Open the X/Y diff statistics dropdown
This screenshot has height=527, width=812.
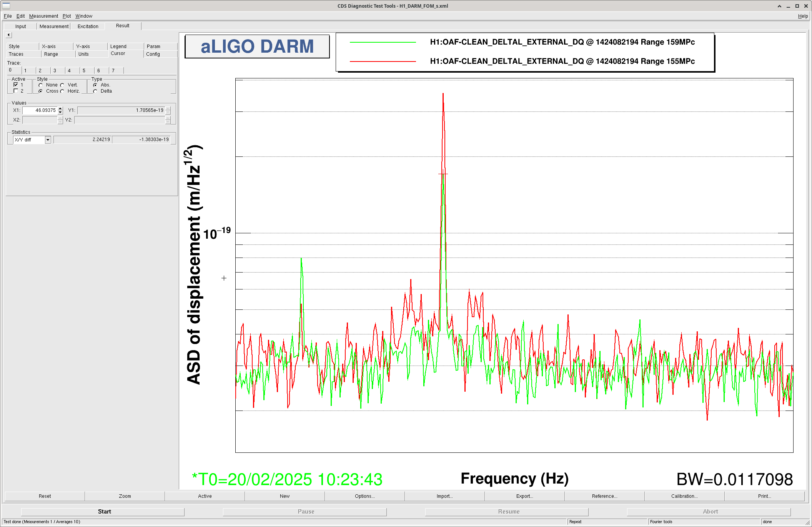pos(48,140)
